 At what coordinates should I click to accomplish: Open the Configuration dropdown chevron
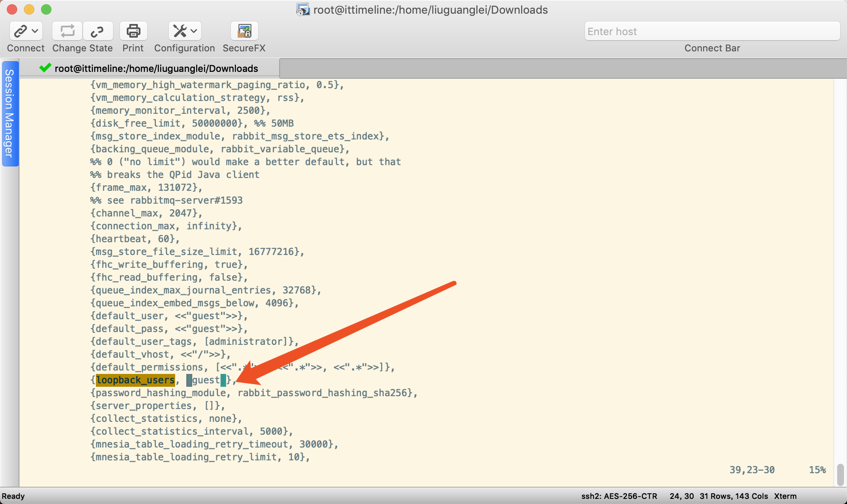tap(194, 31)
